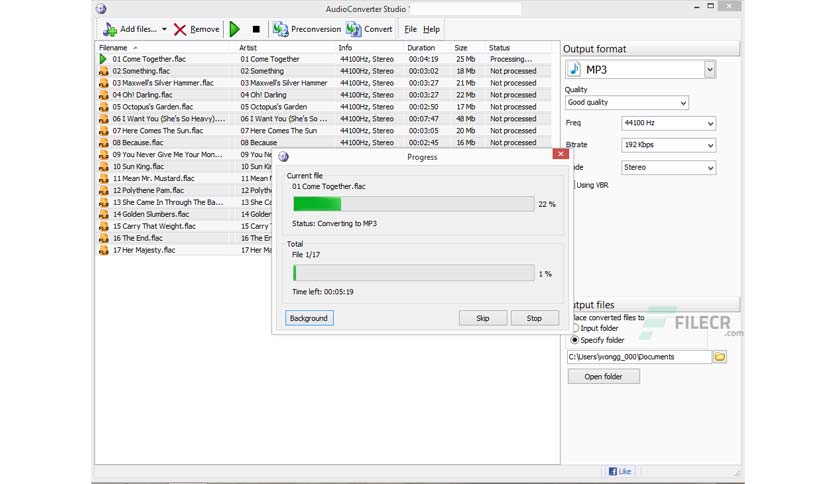This screenshot has height=484, width=836.
Task: Click the 48 Mb size cell
Action: pos(465,119)
